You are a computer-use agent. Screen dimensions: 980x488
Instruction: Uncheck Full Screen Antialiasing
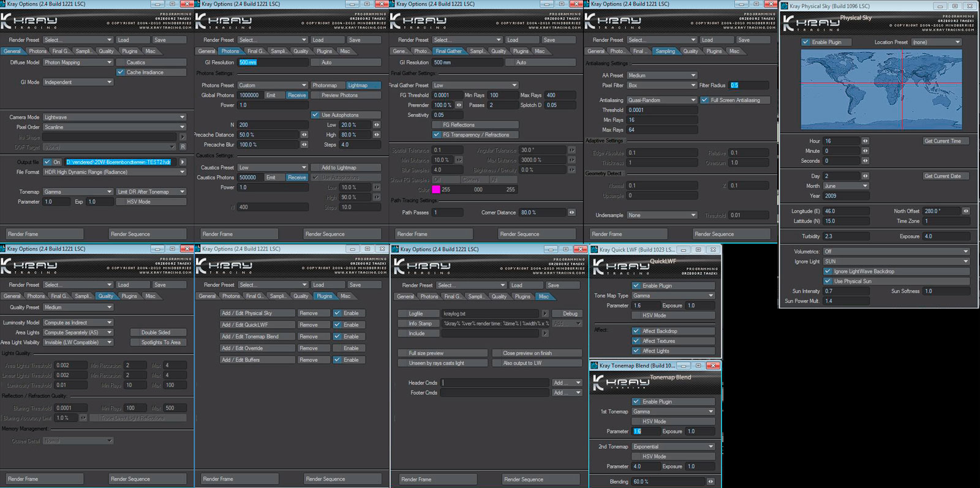[704, 100]
